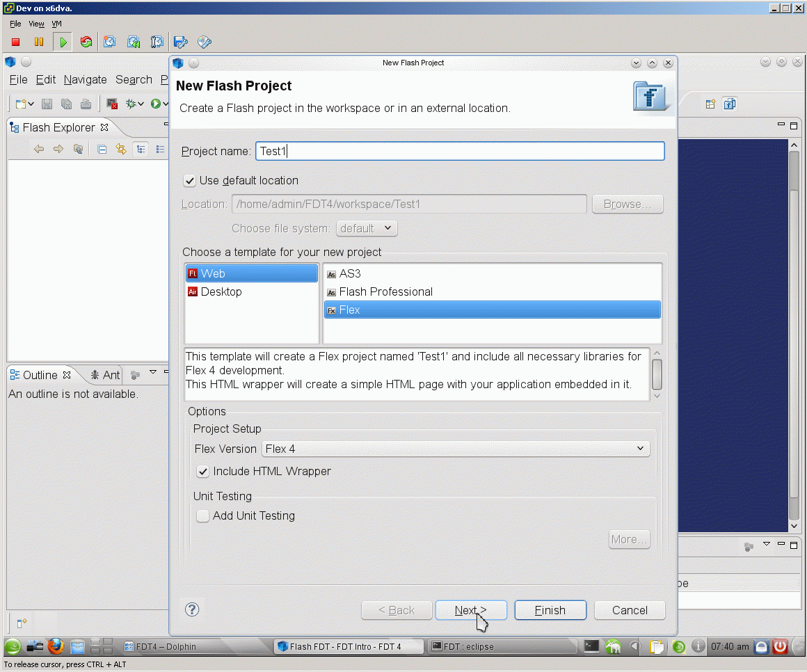Toggle Use default location checkbox

pyautogui.click(x=189, y=181)
